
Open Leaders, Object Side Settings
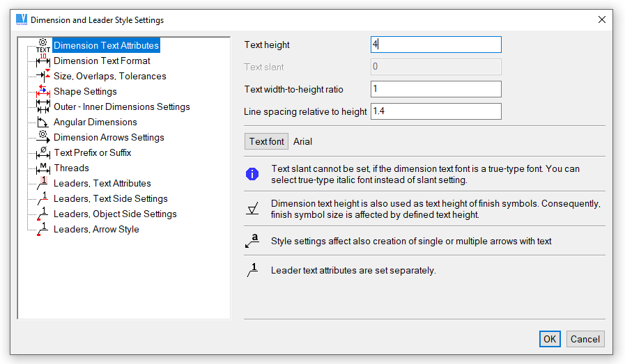pyautogui.click(x=115, y=214)
